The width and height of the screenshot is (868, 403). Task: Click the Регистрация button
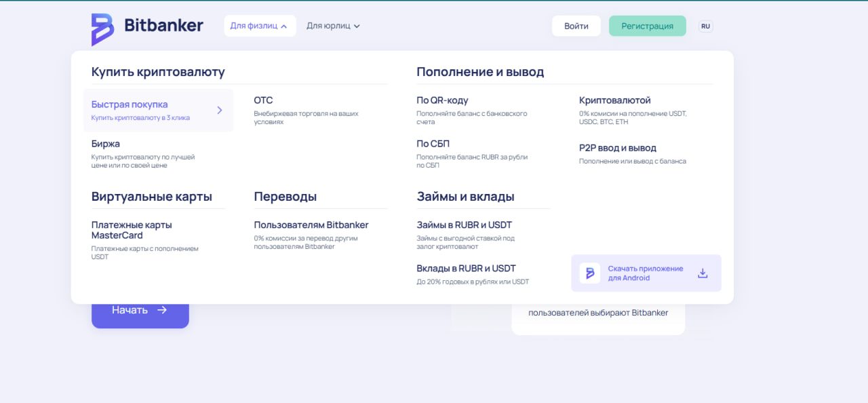(648, 26)
